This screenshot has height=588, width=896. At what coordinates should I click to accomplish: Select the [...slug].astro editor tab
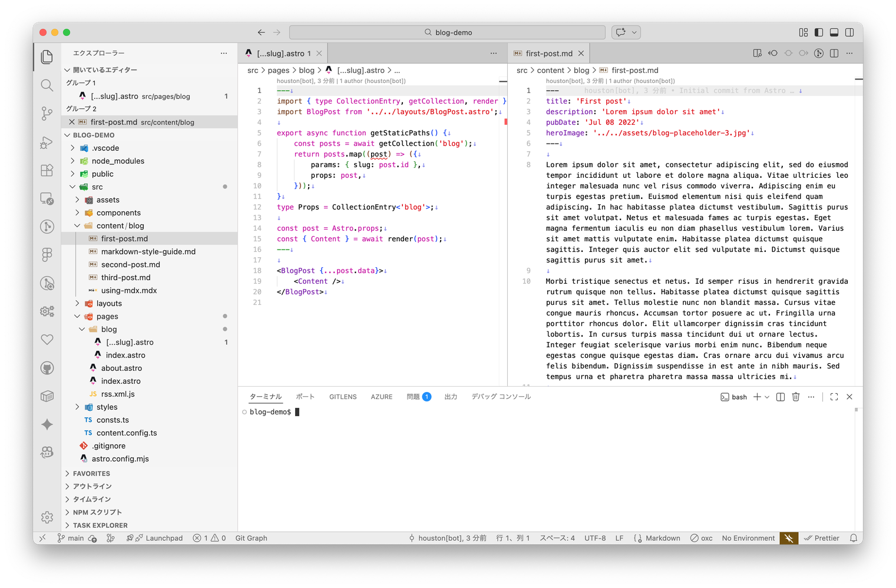pos(280,54)
